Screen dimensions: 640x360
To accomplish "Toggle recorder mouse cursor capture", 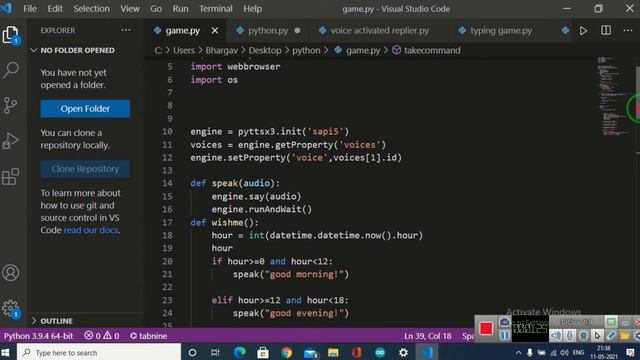I will [x=597, y=336].
